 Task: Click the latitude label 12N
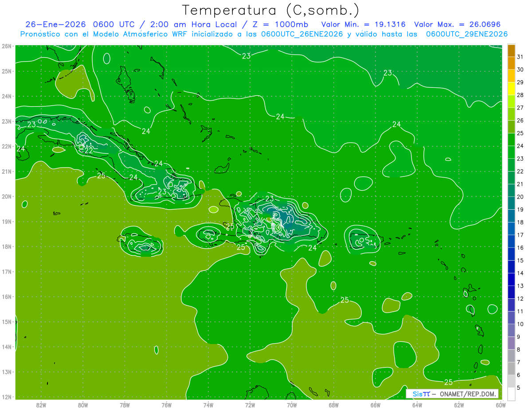click(x=7, y=397)
